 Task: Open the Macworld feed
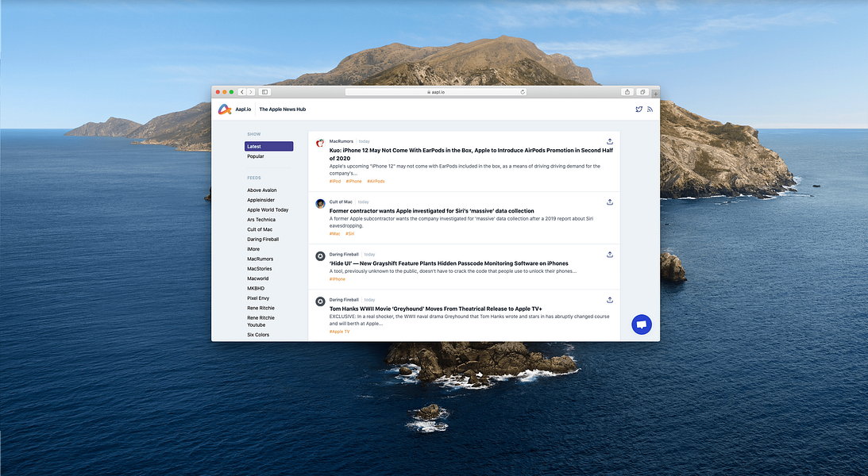(x=257, y=278)
